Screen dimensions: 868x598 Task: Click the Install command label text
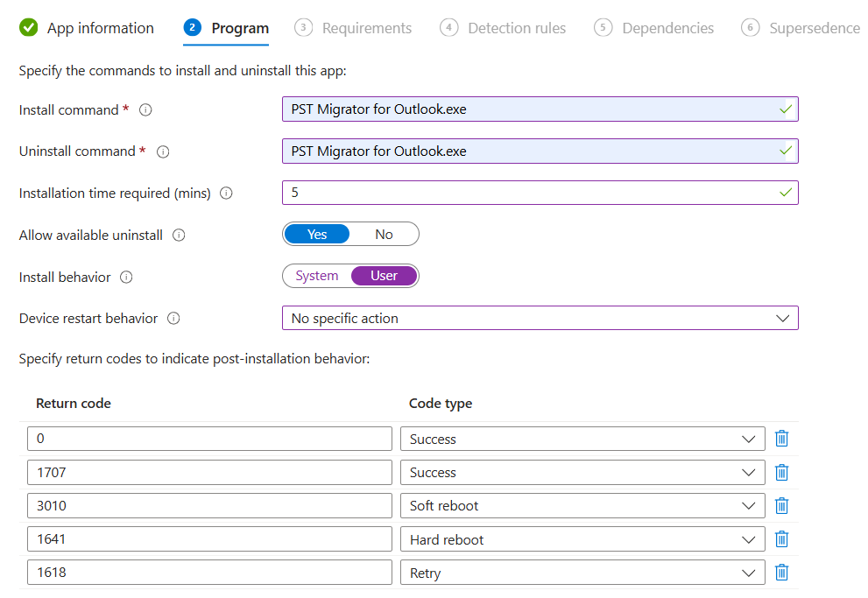(x=68, y=110)
